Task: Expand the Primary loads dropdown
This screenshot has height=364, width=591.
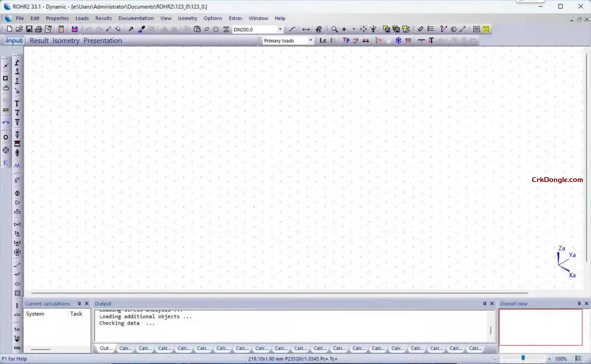Action: (x=310, y=40)
